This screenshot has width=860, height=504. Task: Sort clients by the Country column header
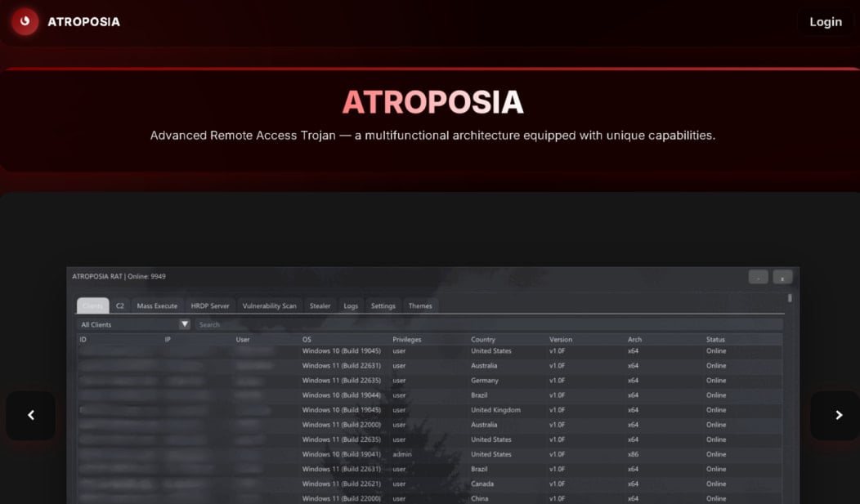[485, 339]
